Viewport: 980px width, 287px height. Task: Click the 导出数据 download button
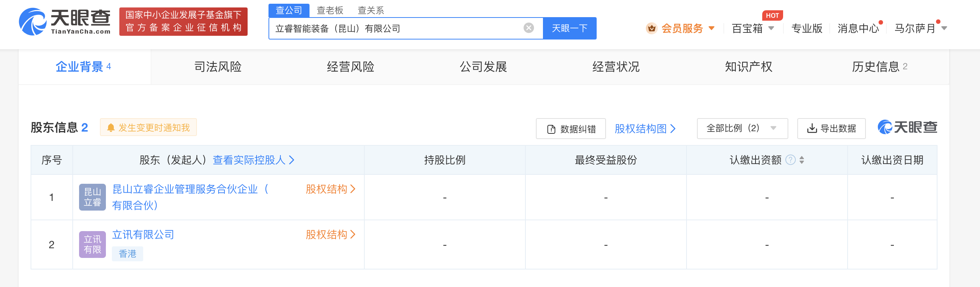831,129
